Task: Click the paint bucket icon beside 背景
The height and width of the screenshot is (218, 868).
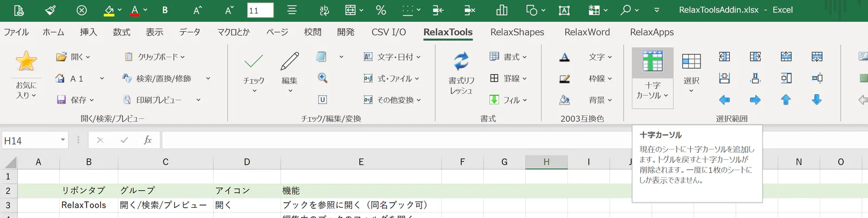Action: click(x=565, y=99)
